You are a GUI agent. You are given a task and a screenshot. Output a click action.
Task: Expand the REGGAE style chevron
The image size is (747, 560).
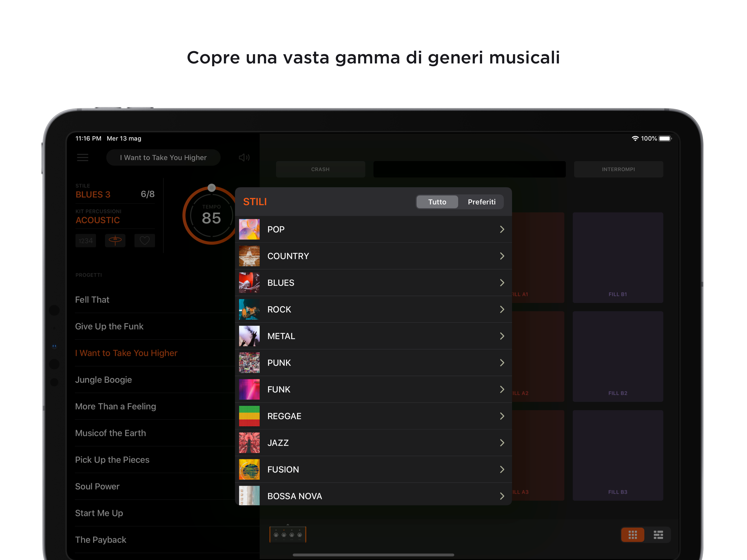pos(502,416)
